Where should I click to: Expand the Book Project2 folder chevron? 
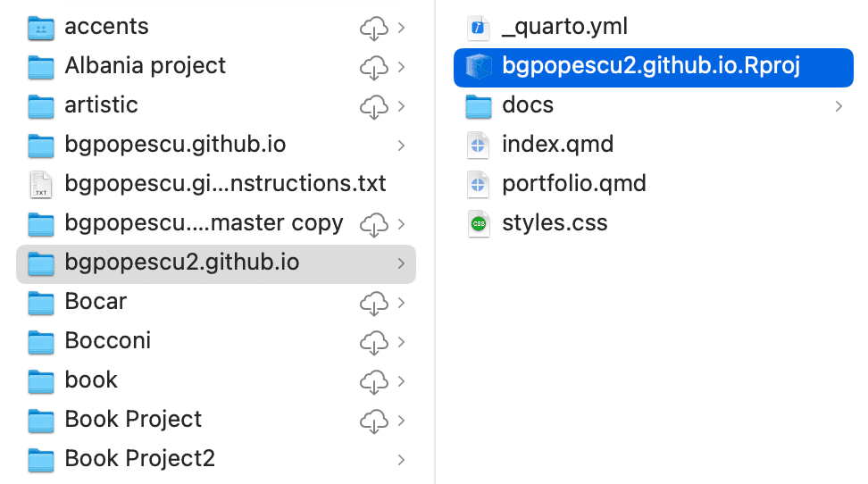(401, 460)
